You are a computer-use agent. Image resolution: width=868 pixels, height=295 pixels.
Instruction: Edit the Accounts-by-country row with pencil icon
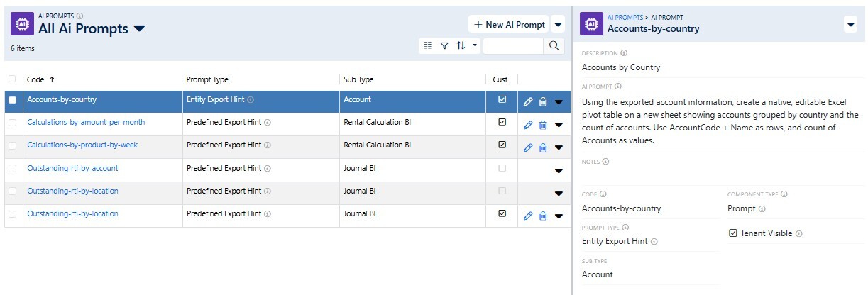pyautogui.click(x=527, y=101)
